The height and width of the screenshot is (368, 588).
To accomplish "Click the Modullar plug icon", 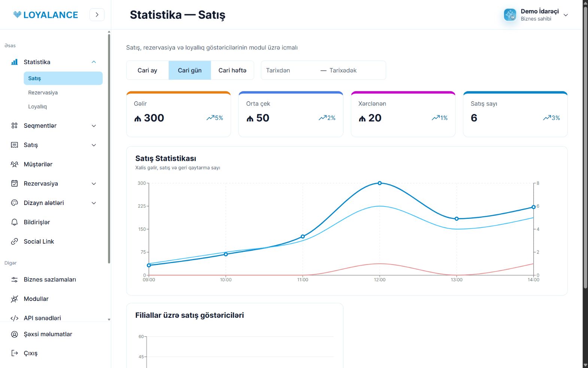I will point(14,299).
